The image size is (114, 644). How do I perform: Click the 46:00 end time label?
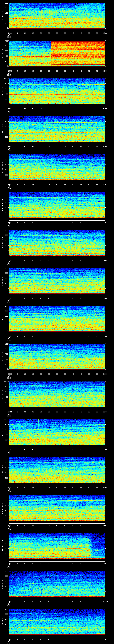pyautogui.click(x=105, y=71)
